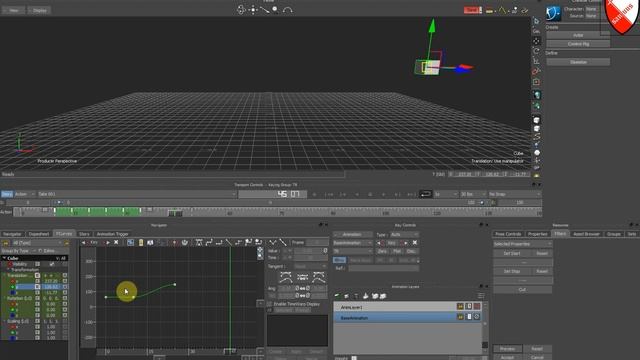
Task: Click the Skeleton button under Define
Action: 578,62
